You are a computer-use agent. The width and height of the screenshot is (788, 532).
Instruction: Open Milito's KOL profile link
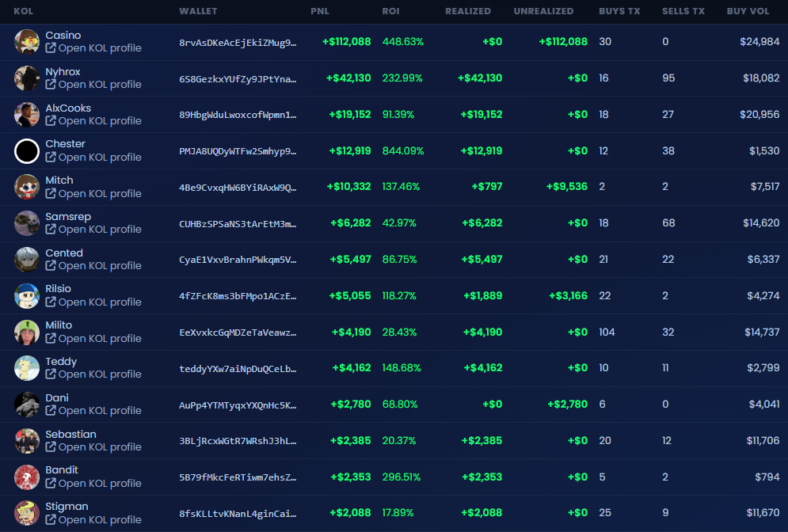(x=93, y=339)
